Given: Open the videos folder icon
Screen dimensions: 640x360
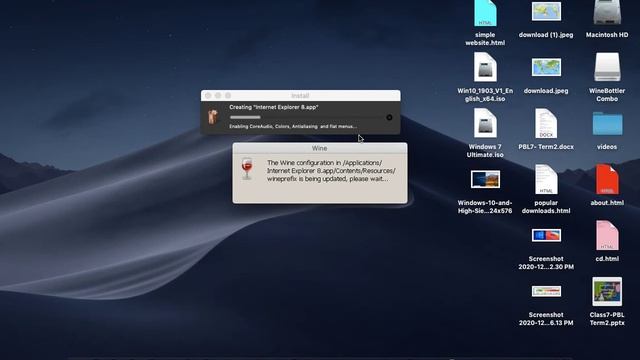Looking at the screenshot, I should point(607,123).
